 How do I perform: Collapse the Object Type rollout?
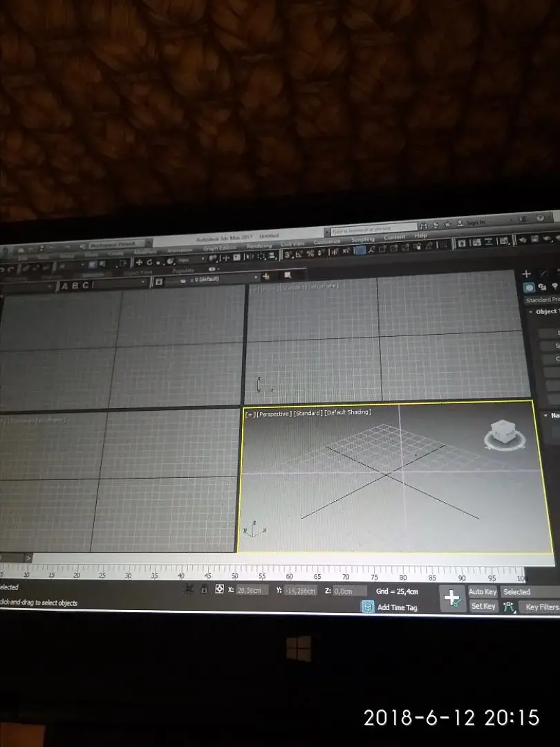[x=544, y=311]
